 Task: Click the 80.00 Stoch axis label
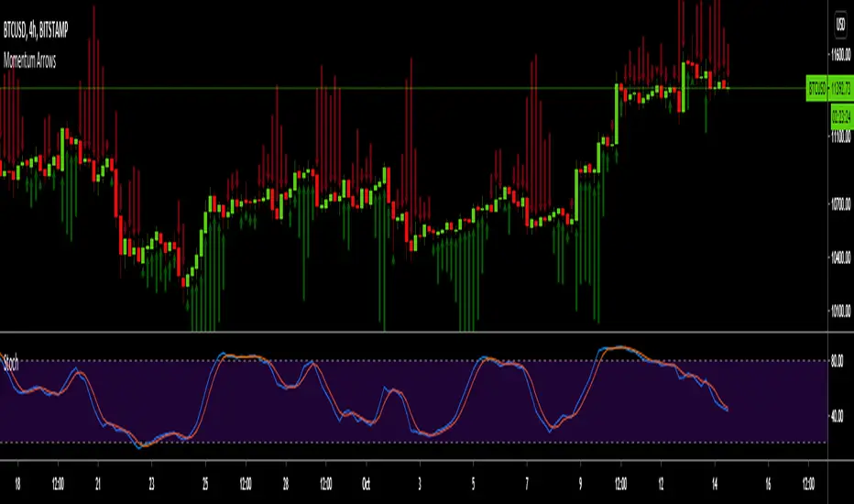(838, 361)
